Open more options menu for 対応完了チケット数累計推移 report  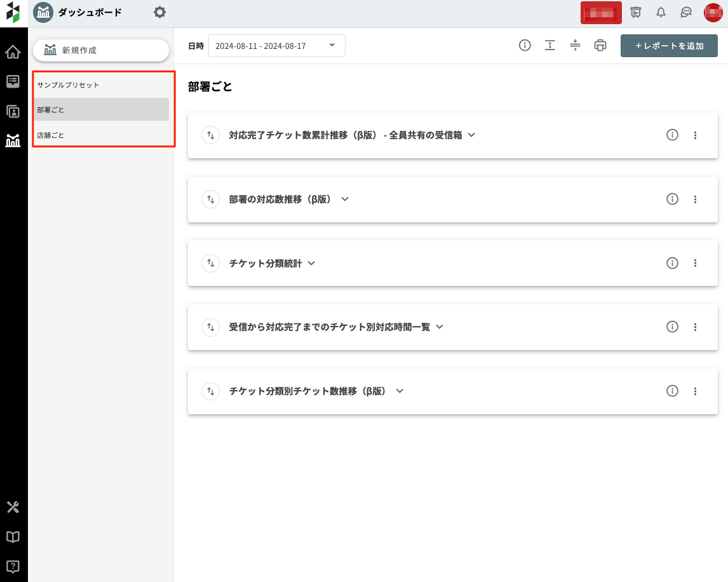pos(695,135)
